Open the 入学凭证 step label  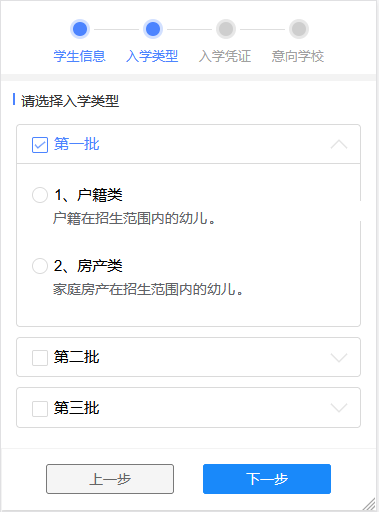(x=225, y=56)
